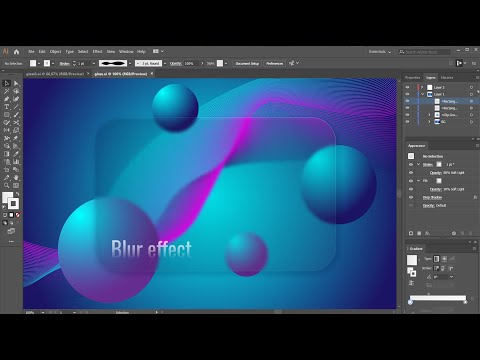The width and height of the screenshot is (480, 360).
Task: Expand Layer 2 in Layers panel
Action: tap(422, 87)
